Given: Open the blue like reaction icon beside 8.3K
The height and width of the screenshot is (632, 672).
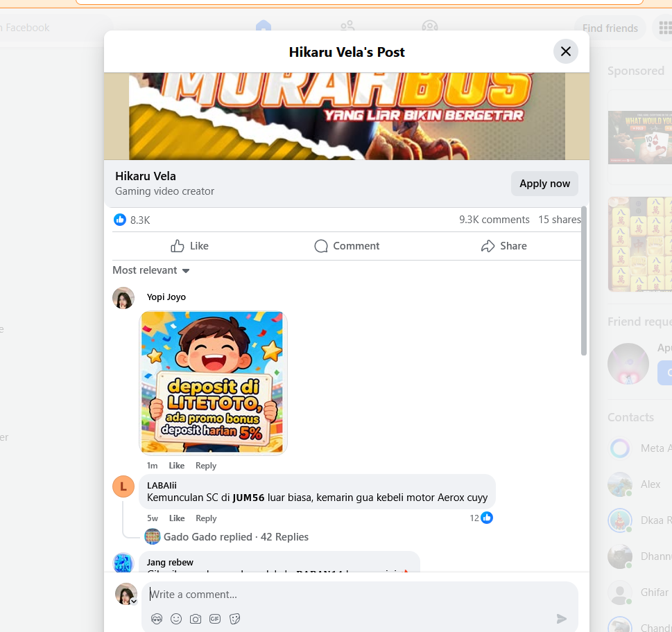Looking at the screenshot, I should 120,220.
